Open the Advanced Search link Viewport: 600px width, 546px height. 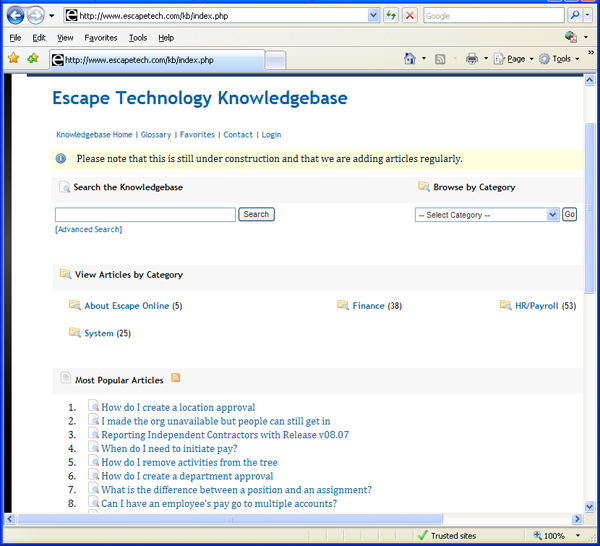coord(89,229)
